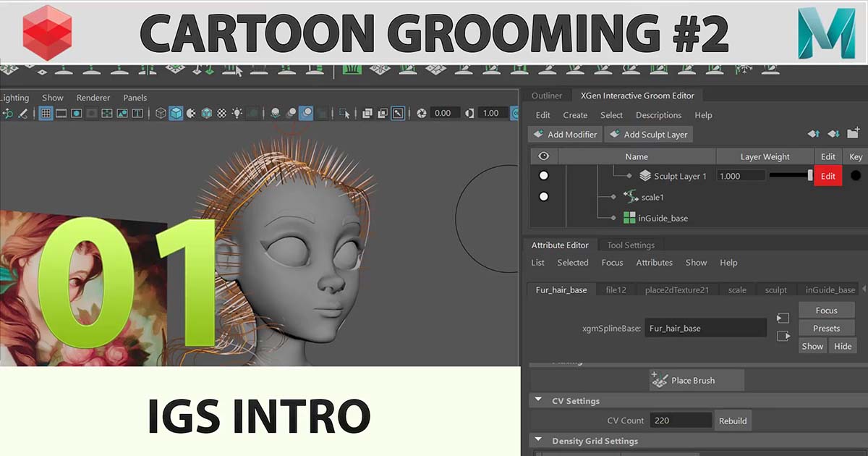Click the Add Sculpt Layer button
The height and width of the screenshot is (456, 868).
click(648, 135)
